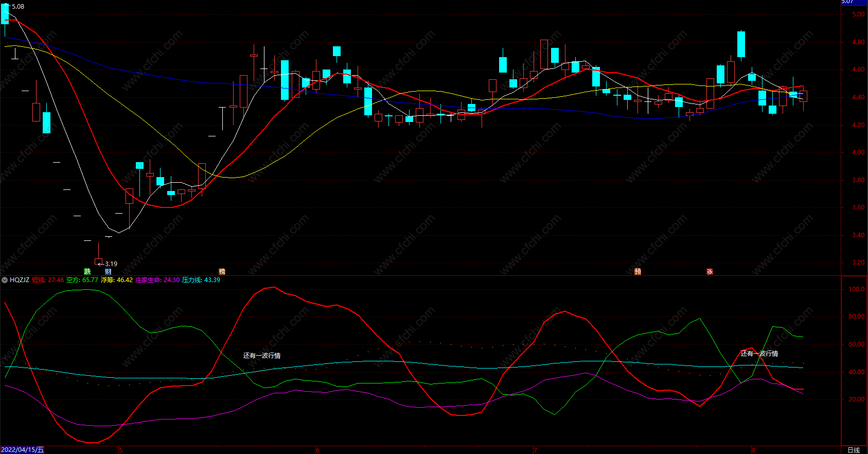Viewport: 868px width, 454px height.
Task: Click the orange 预 forecast marker icon
Action: point(637,271)
